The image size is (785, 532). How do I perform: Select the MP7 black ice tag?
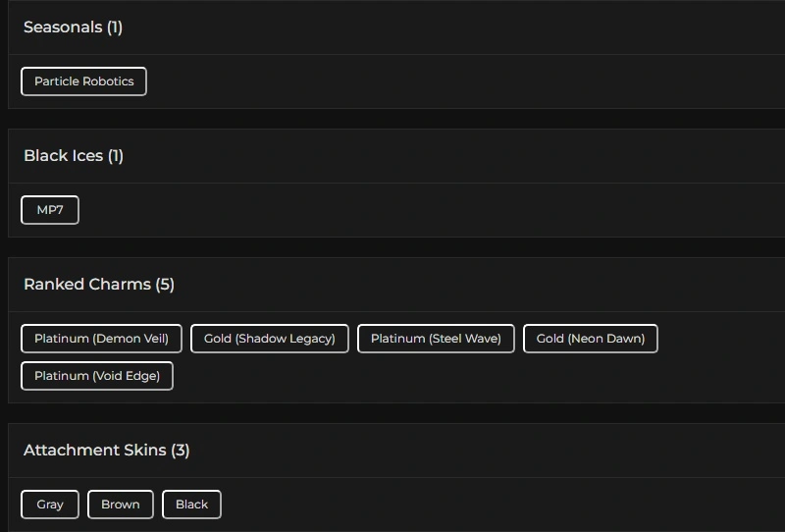pos(50,210)
